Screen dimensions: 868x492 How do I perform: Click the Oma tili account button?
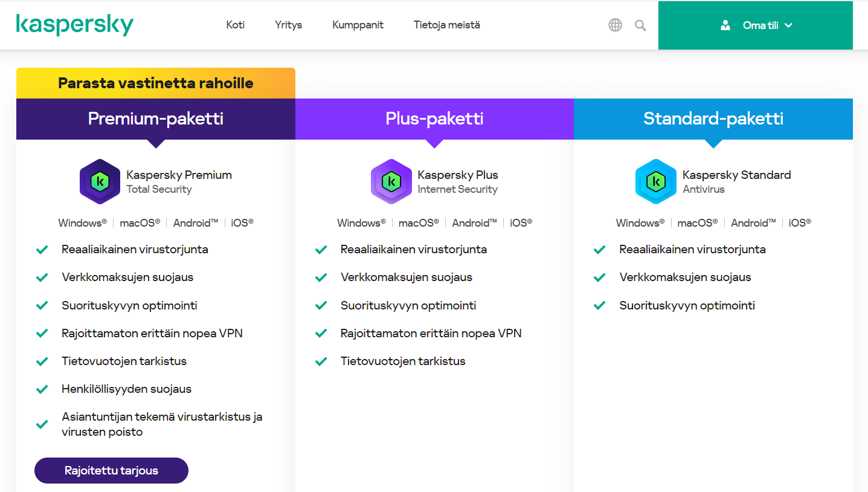click(x=756, y=25)
